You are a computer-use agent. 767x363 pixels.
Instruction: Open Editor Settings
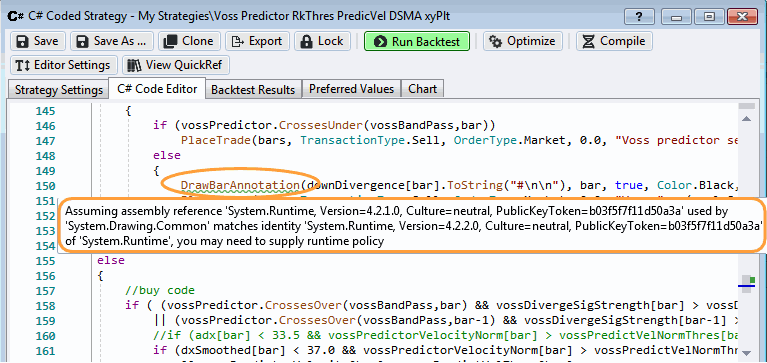tap(63, 65)
